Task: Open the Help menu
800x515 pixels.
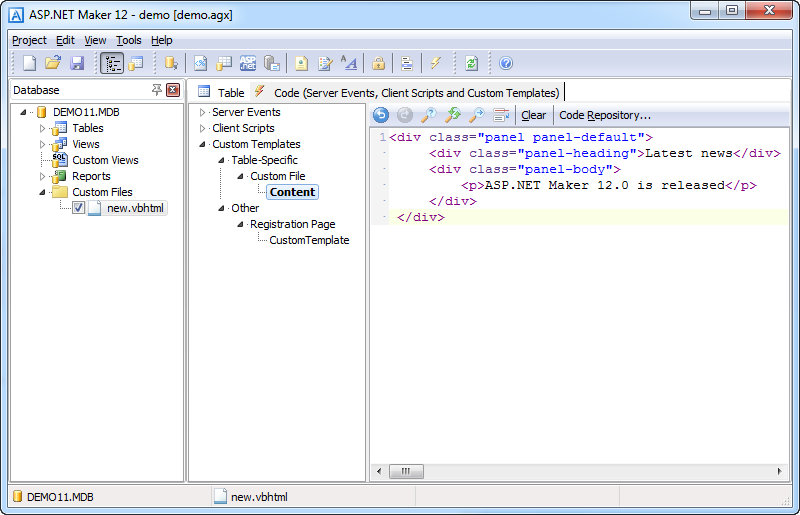Action: click(x=162, y=40)
